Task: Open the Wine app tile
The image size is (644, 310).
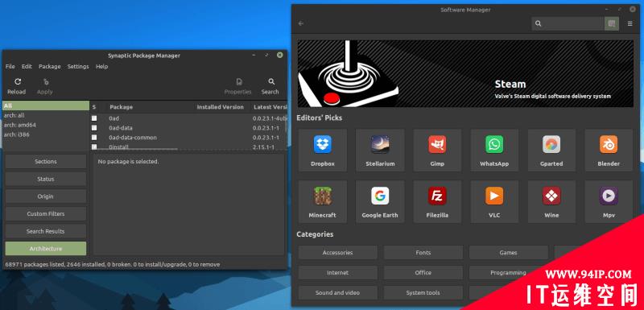Action: [551, 201]
